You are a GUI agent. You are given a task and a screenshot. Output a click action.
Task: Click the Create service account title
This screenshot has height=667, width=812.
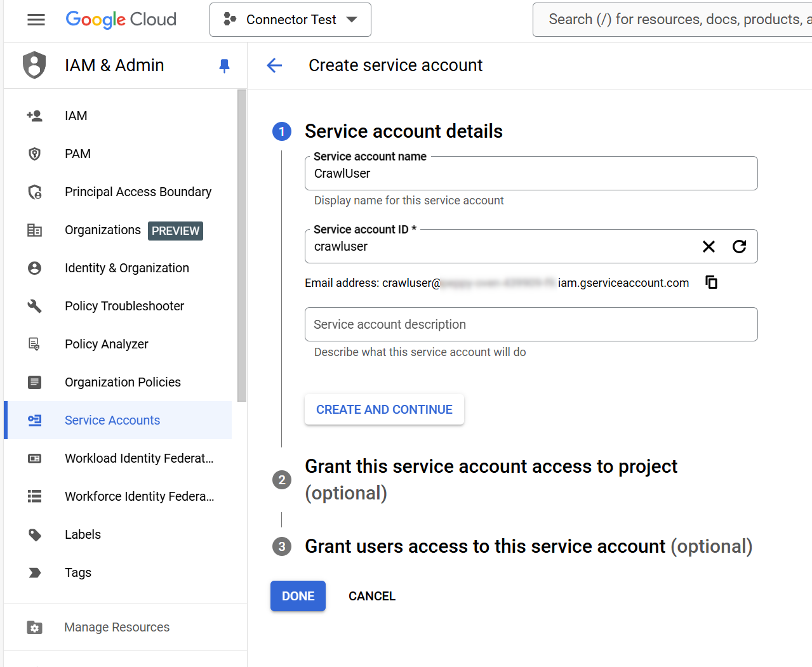click(396, 65)
